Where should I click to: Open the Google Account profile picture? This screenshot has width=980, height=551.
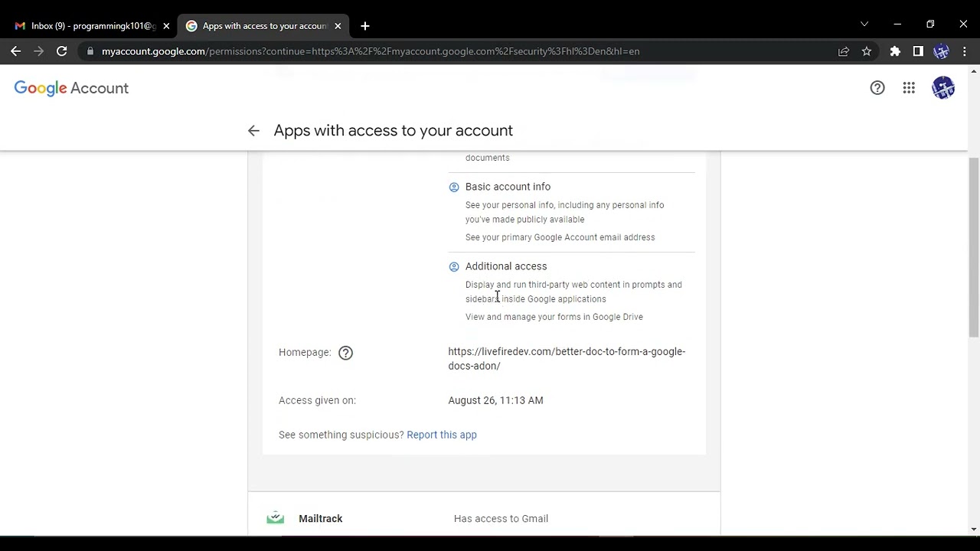coord(943,88)
